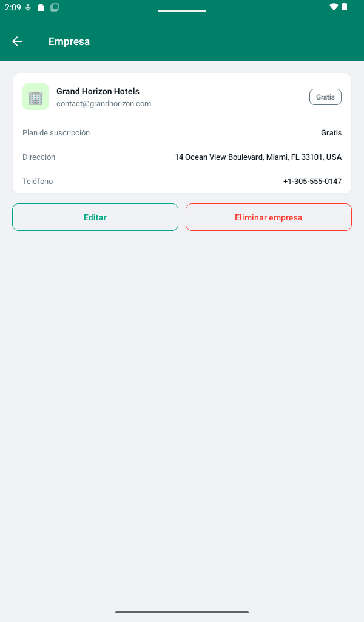Tap the bottom navigation gesture bar
This screenshot has height=622, width=364.
(x=182, y=612)
